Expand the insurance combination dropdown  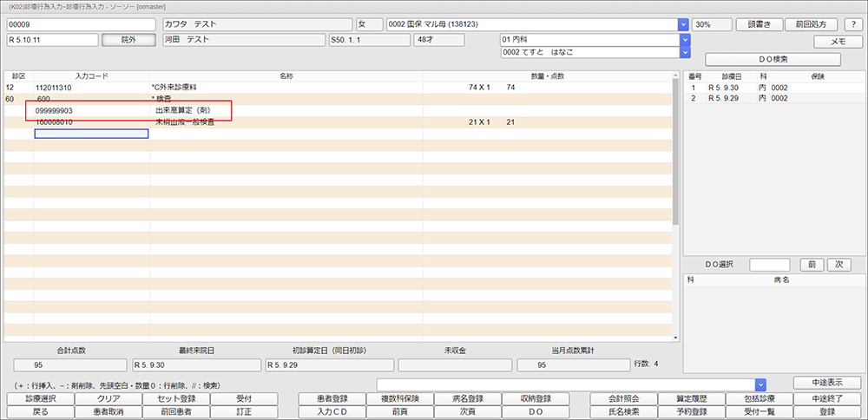point(683,24)
